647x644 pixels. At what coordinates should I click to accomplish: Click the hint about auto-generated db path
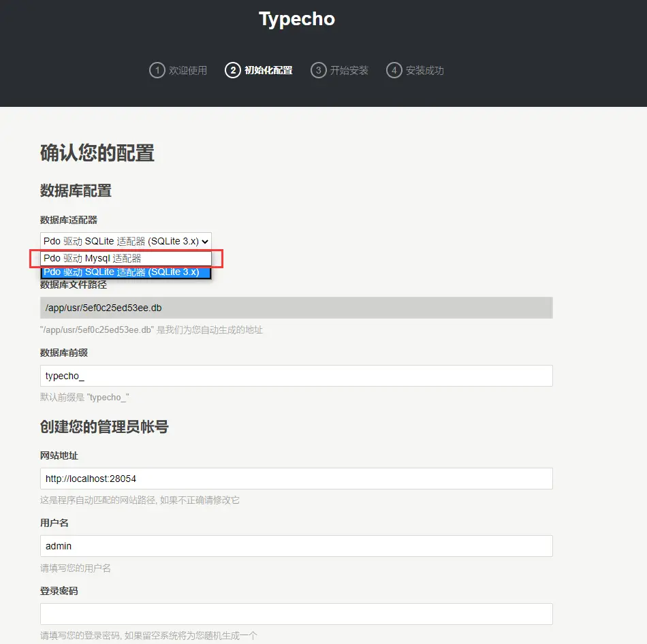tap(151, 330)
